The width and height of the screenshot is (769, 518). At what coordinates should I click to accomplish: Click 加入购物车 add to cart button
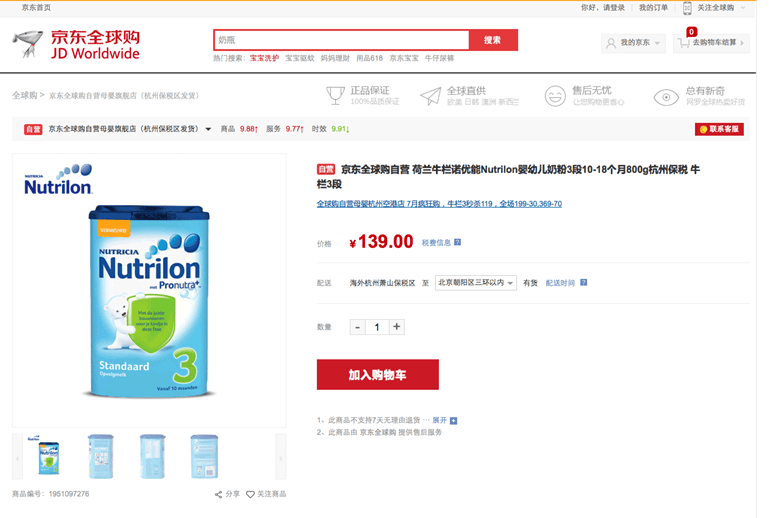377,374
